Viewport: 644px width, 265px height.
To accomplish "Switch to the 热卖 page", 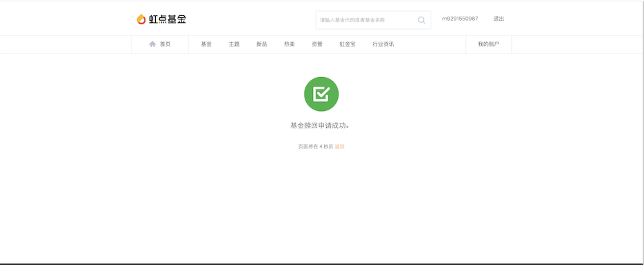I will (x=289, y=44).
